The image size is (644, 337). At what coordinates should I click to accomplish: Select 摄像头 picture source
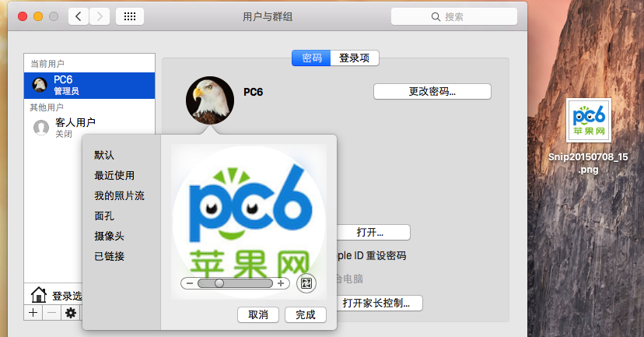109,236
